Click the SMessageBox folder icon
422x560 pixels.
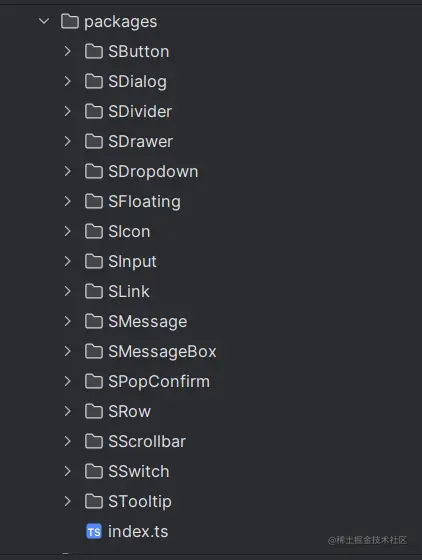point(94,351)
